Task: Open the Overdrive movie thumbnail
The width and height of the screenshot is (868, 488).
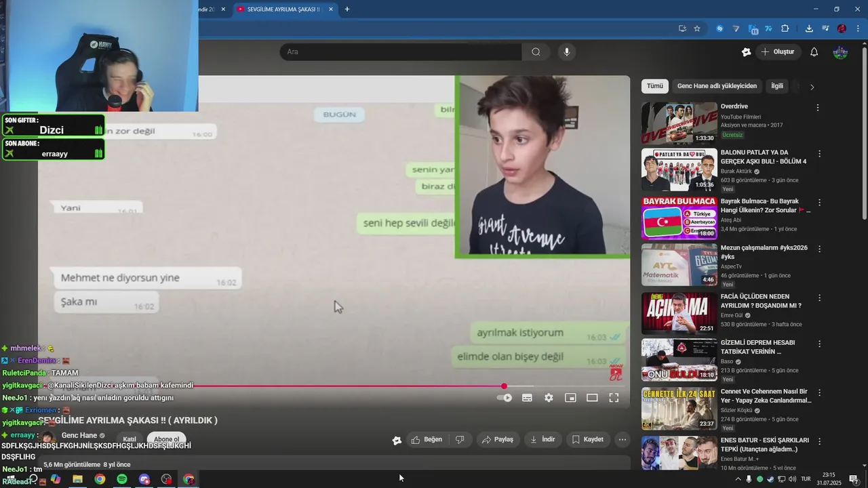Action: [679, 123]
